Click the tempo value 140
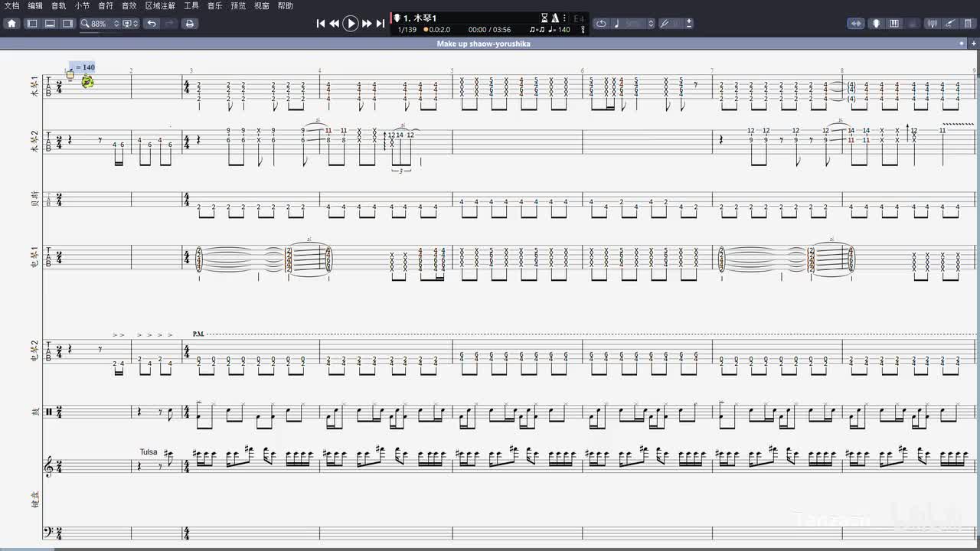The image size is (980, 551). point(563,30)
